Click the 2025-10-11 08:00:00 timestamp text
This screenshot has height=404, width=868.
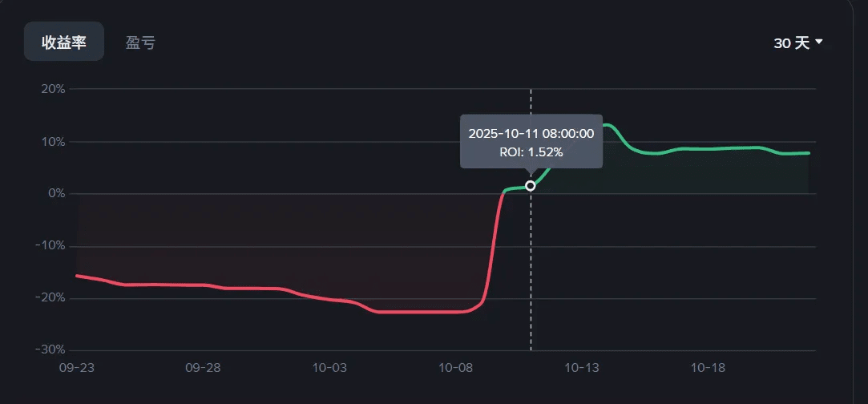[531, 134]
